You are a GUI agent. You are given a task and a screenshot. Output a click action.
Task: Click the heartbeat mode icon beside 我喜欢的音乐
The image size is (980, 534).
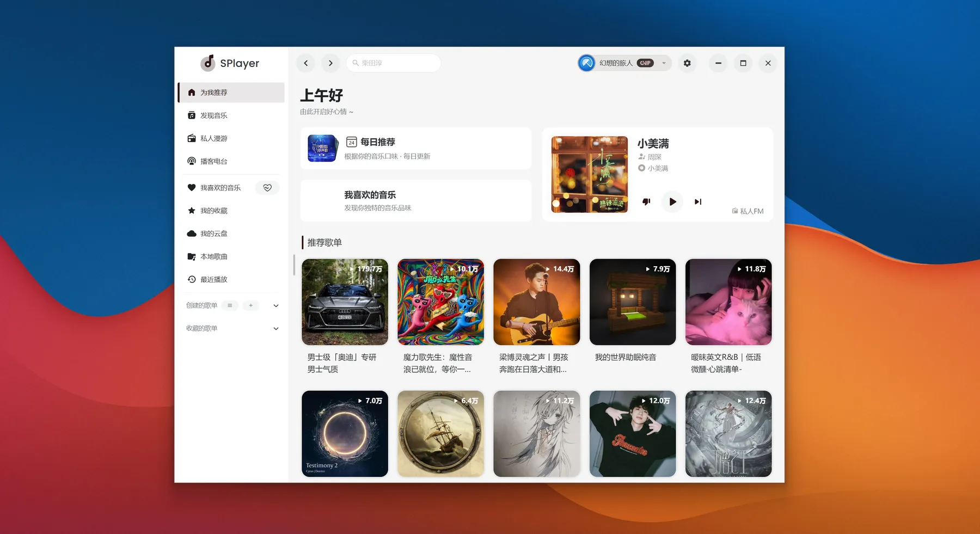point(267,188)
